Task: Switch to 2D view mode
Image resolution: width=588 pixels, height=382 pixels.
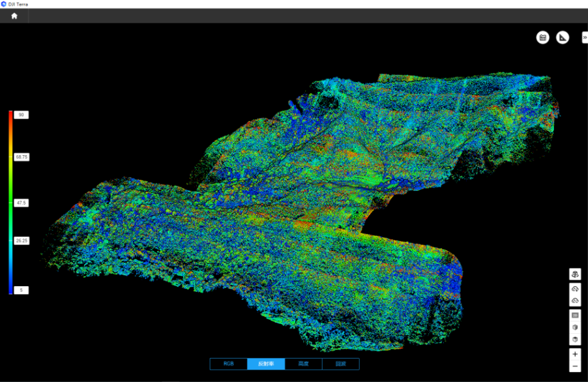Action: point(575,316)
